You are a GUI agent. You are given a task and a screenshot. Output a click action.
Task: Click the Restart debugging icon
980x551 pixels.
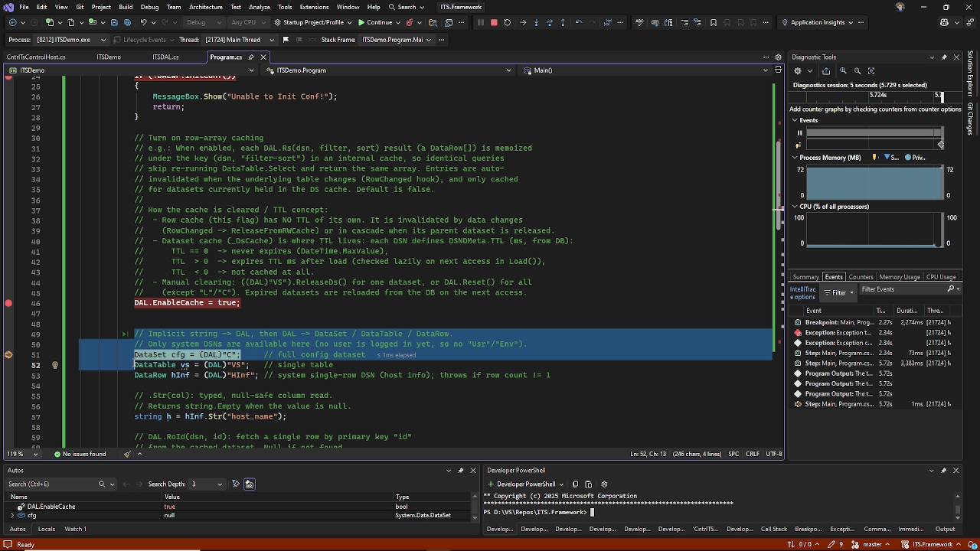click(x=507, y=22)
